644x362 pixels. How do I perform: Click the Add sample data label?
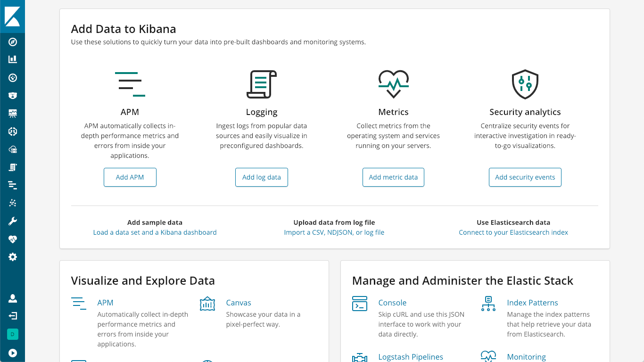(155, 222)
